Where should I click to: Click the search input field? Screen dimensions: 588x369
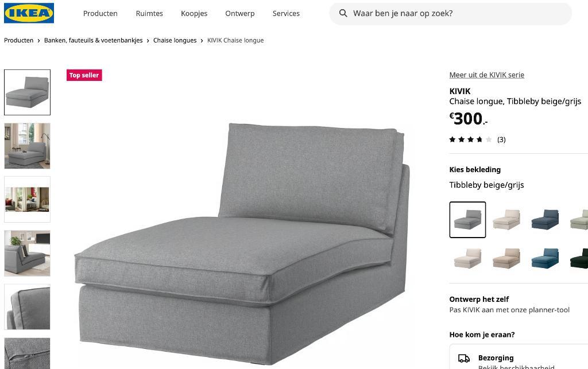(x=450, y=14)
